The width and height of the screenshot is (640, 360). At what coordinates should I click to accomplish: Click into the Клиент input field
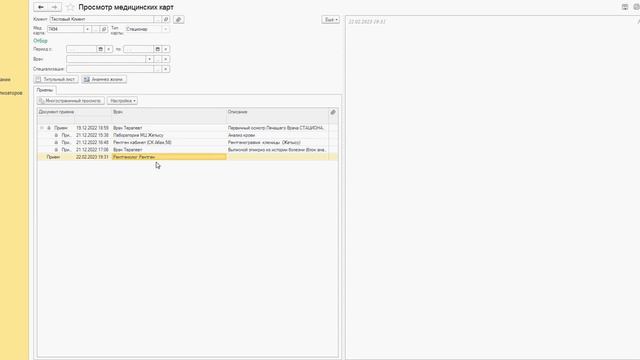pyautogui.click(x=102, y=19)
